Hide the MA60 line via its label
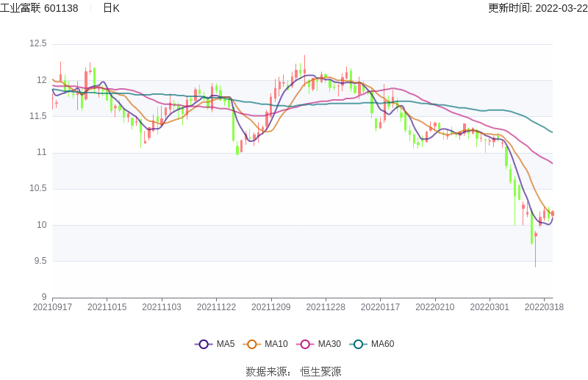This screenshot has height=380, width=588. [x=382, y=344]
